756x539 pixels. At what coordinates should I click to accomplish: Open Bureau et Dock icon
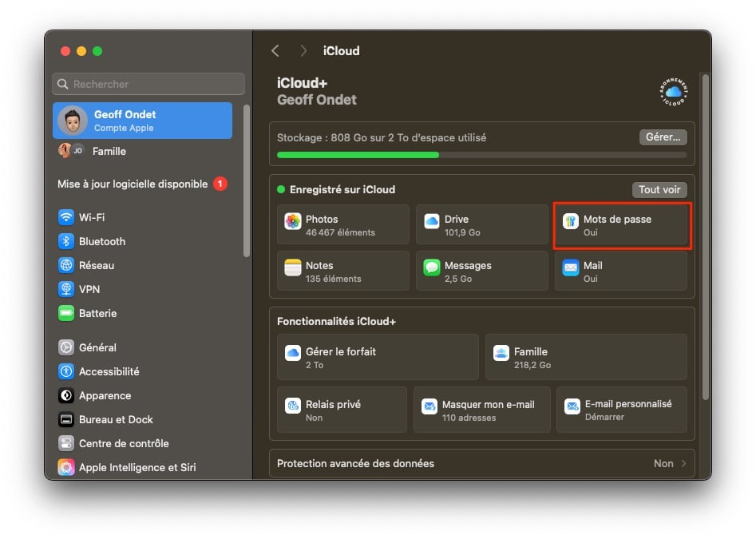[66, 419]
